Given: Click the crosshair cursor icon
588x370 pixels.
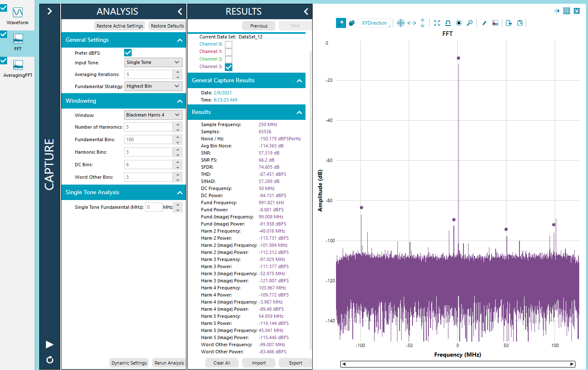Looking at the screenshot, I should click(400, 23).
